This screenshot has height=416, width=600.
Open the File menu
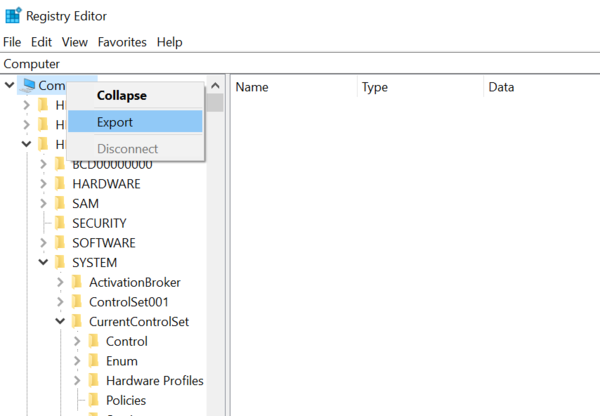[x=12, y=42]
